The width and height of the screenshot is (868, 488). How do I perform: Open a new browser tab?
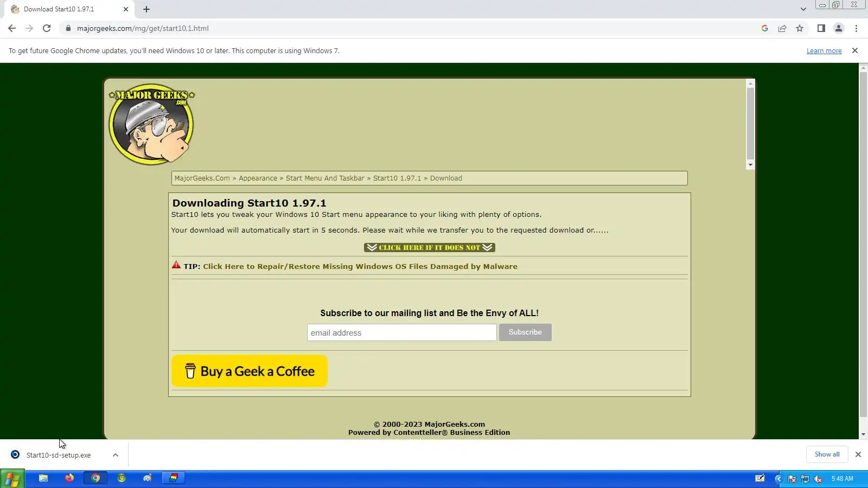(x=146, y=9)
